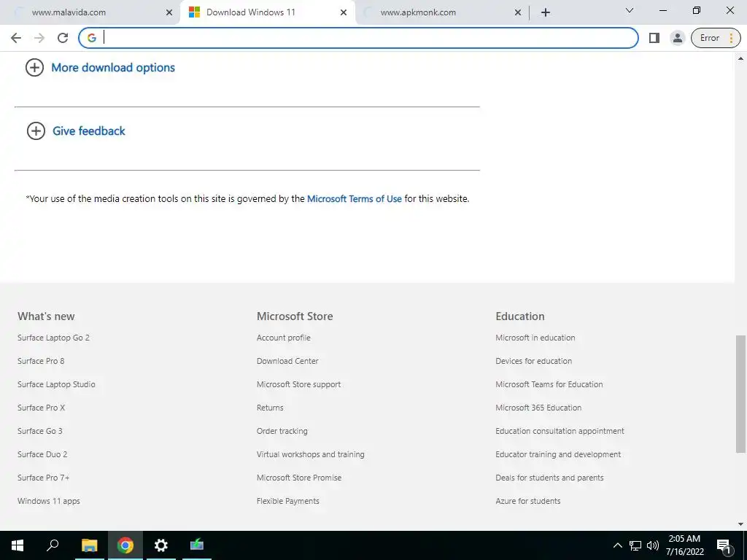The image size is (747, 560).
Task: Open Microsoft Store support link
Action: (x=298, y=384)
